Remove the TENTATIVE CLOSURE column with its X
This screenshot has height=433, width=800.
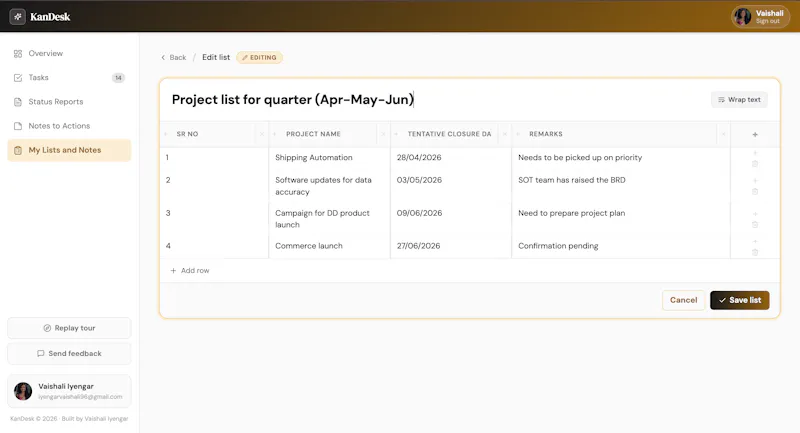click(x=505, y=134)
